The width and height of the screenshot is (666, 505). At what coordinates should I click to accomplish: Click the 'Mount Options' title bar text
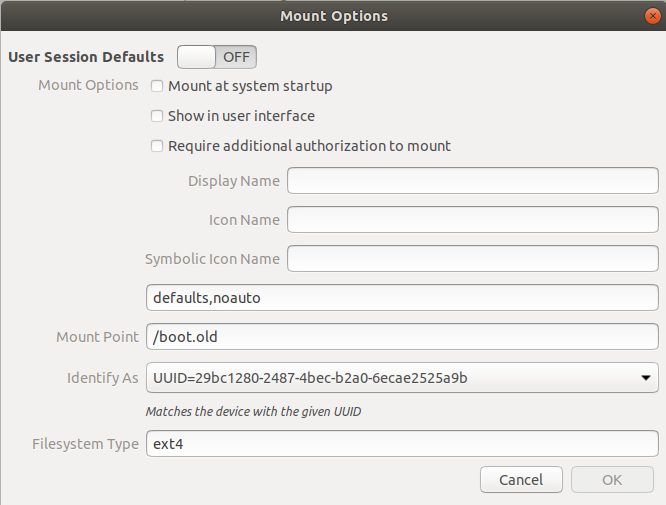[334, 16]
